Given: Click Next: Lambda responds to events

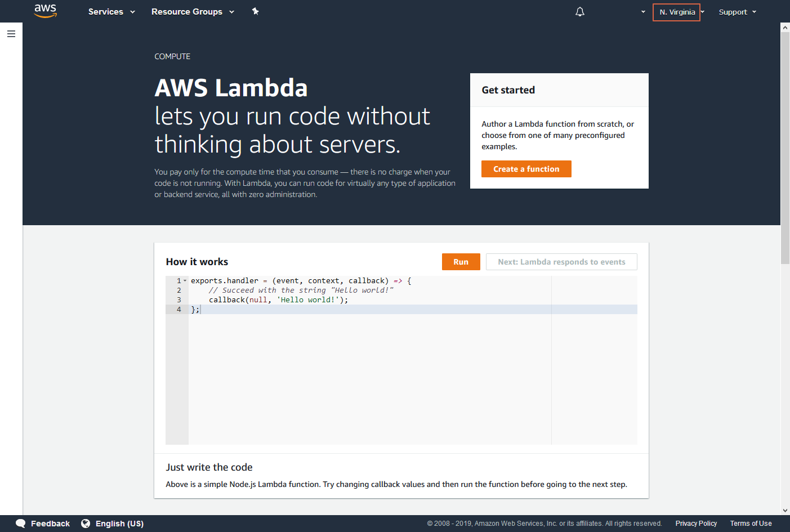Looking at the screenshot, I should click(561, 262).
